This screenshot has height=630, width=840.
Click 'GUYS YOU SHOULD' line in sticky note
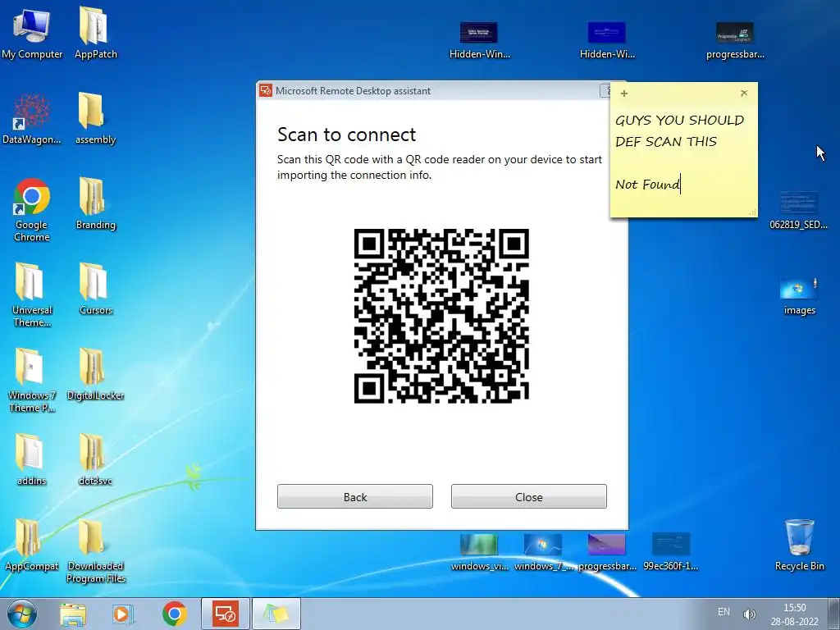click(679, 120)
